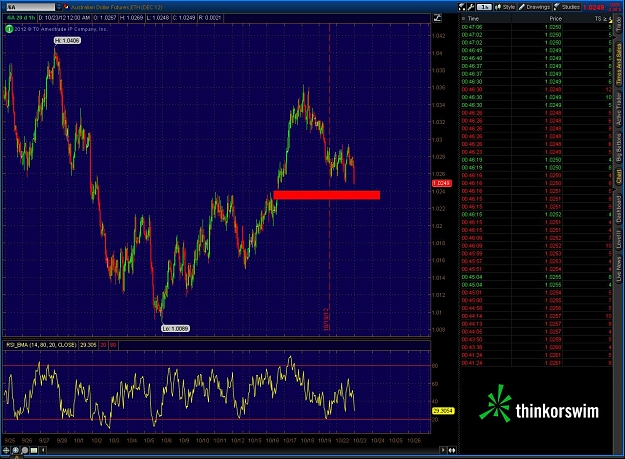Select the 00:46:40 trade row
Screen dimensions: 625x459
(537, 58)
